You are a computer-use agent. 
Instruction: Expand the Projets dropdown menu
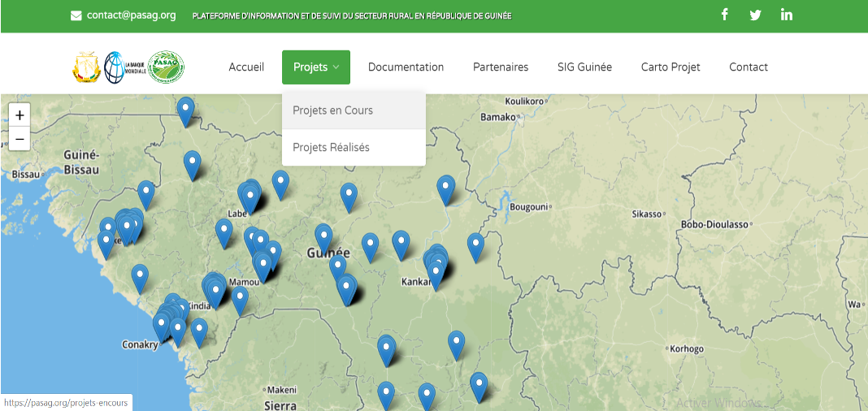coord(316,67)
